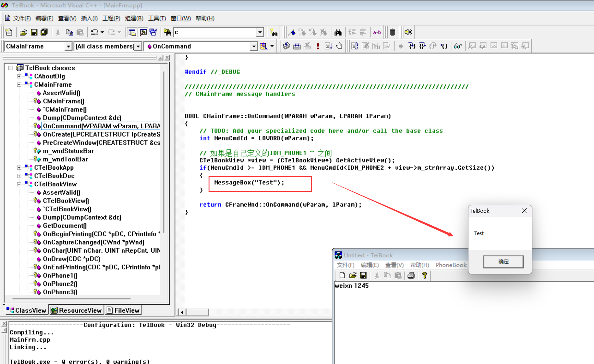594x364 pixels.
Task: Select OnPhone1() in CTelBookView tree
Action: [x=60, y=275]
